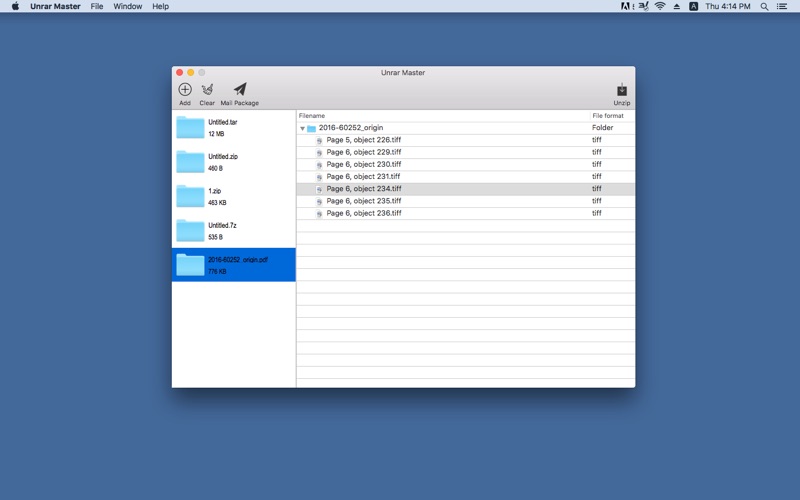Collapse the 2016-60252_origin folder tree

[x=303, y=128]
